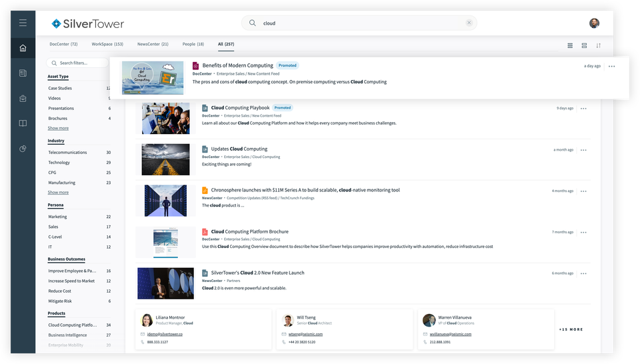Click the document icon of Cloud Computing Playbook
640x364 pixels.
click(x=205, y=108)
